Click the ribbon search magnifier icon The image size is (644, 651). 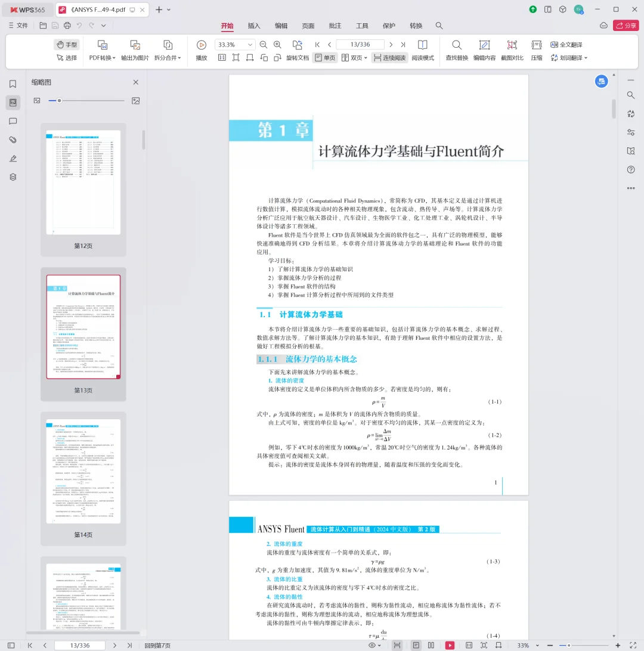[439, 26]
